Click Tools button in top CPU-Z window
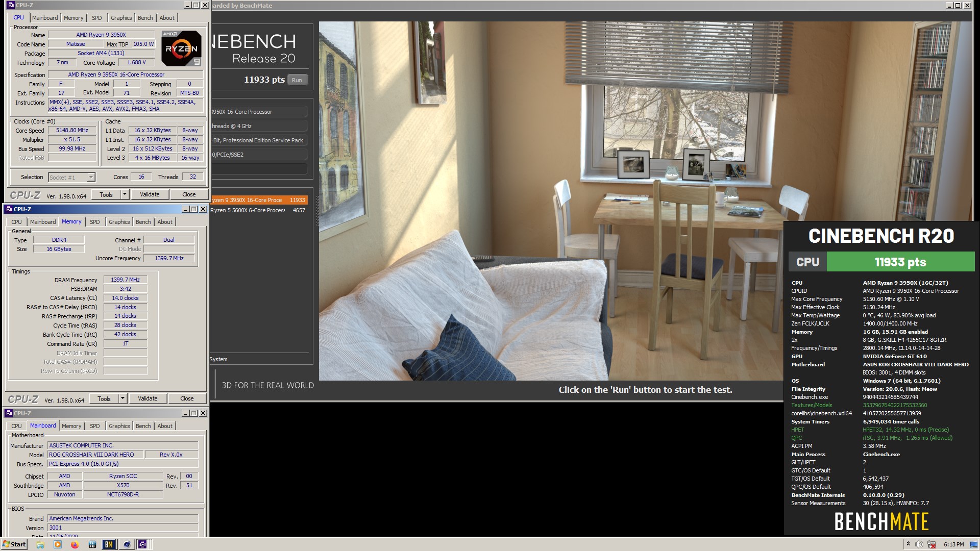Image resolution: width=980 pixels, height=551 pixels. coord(106,194)
